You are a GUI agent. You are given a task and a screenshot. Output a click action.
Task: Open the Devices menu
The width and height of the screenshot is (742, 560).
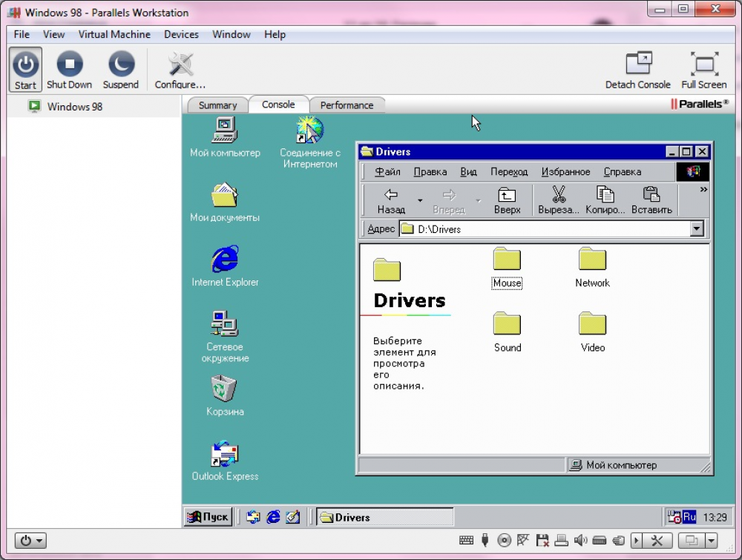(181, 35)
